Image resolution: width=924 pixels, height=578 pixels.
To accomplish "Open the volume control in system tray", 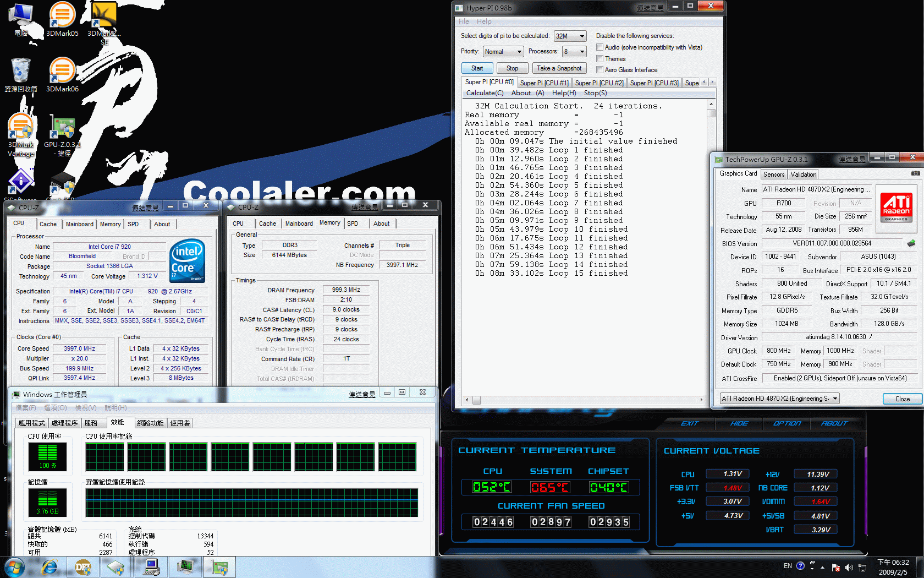I will (x=849, y=567).
